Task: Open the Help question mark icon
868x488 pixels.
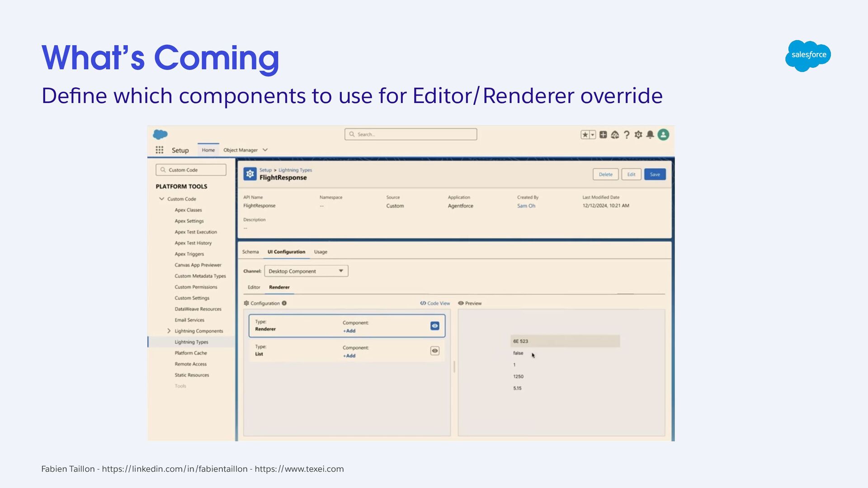Action: pyautogui.click(x=627, y=135)
